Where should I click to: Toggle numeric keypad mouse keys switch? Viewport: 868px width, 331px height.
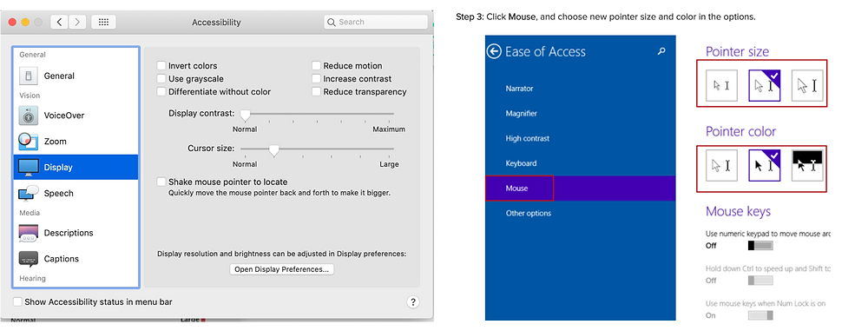[x=760, y=246]
